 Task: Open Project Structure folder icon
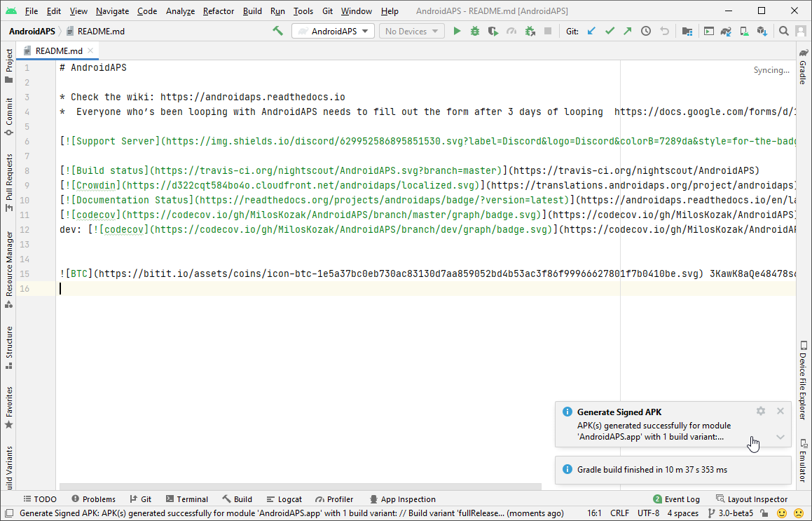tap(687, 31)
